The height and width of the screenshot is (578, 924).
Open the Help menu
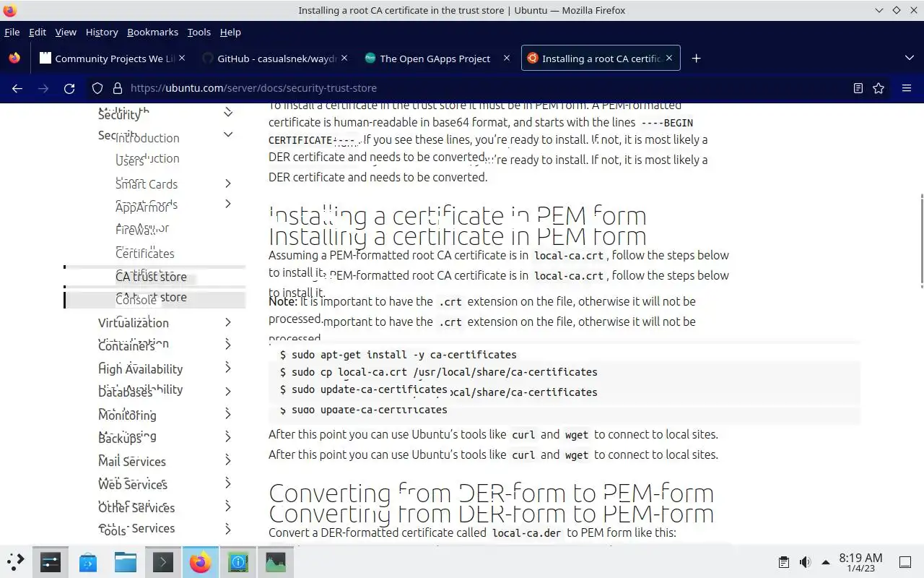coord(230,32)
